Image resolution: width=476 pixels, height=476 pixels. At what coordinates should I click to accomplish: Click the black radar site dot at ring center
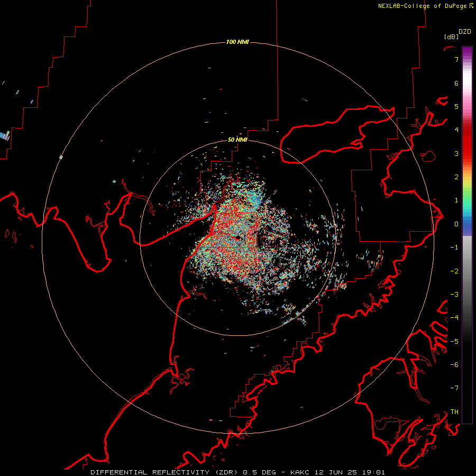tap(238, 237)
